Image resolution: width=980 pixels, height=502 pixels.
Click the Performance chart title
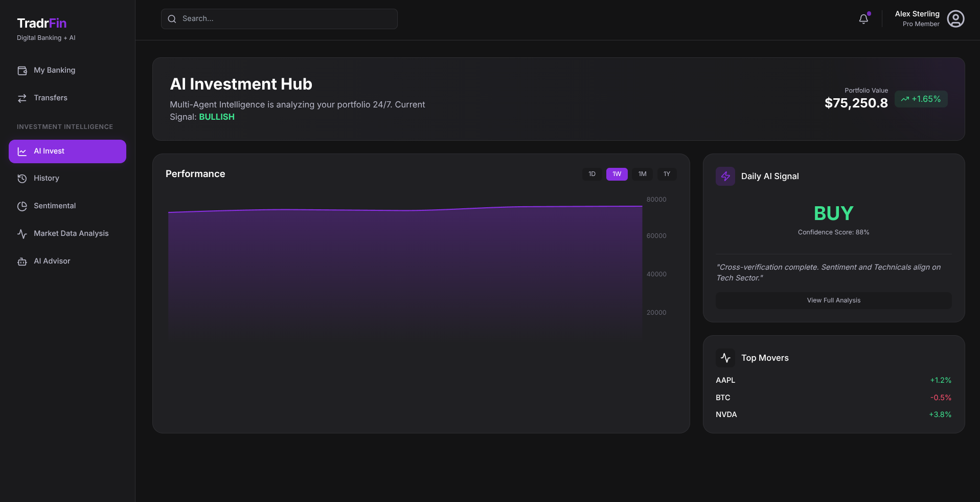tap(195, 174)
